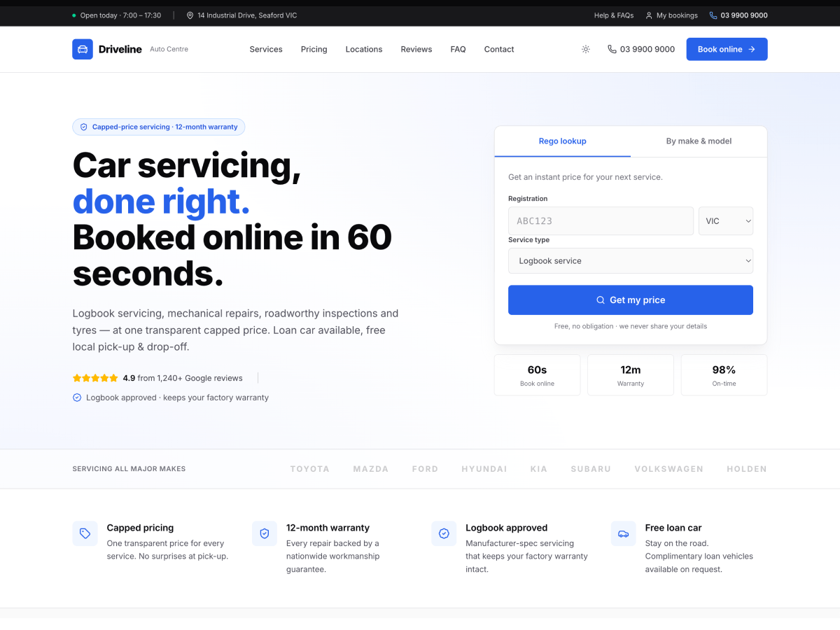This screenshot has height=630, width=840.
Task: Click the HYUNDAI make label
Action: click(x=484, y=469)
